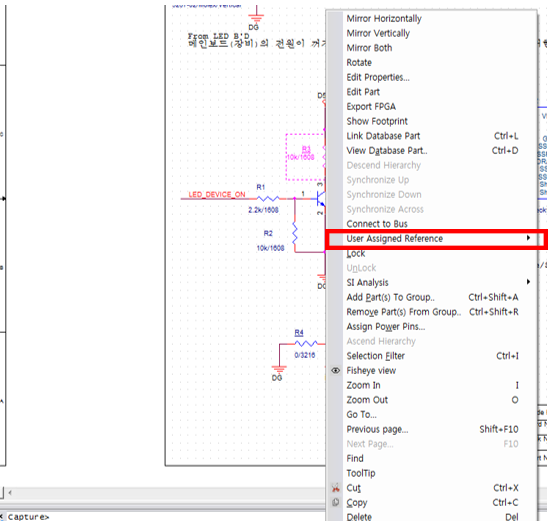Select ToolTip menu entry
Screen dimensions: 554x521
[x=361, y=473]
